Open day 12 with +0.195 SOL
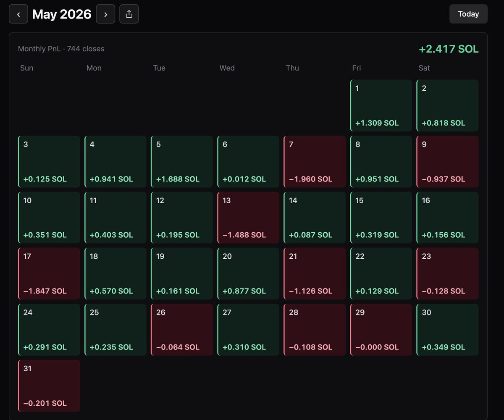The image size is (504, 420). coord(182,218)
